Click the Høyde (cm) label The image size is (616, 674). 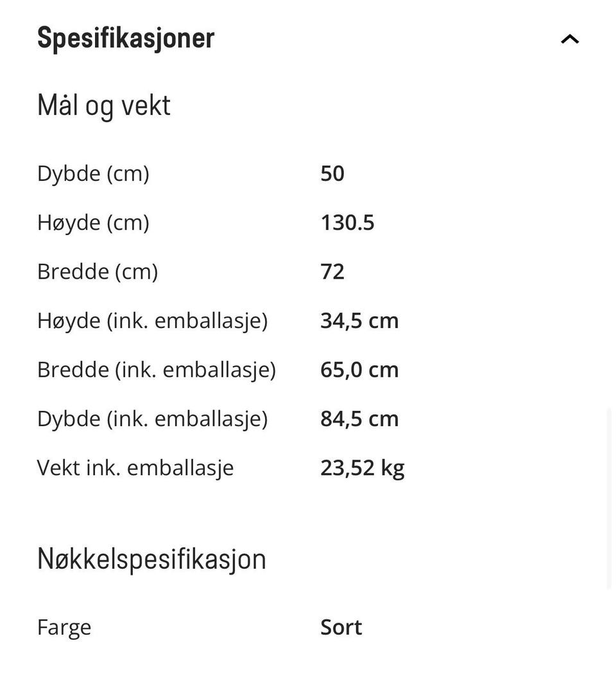93,223
